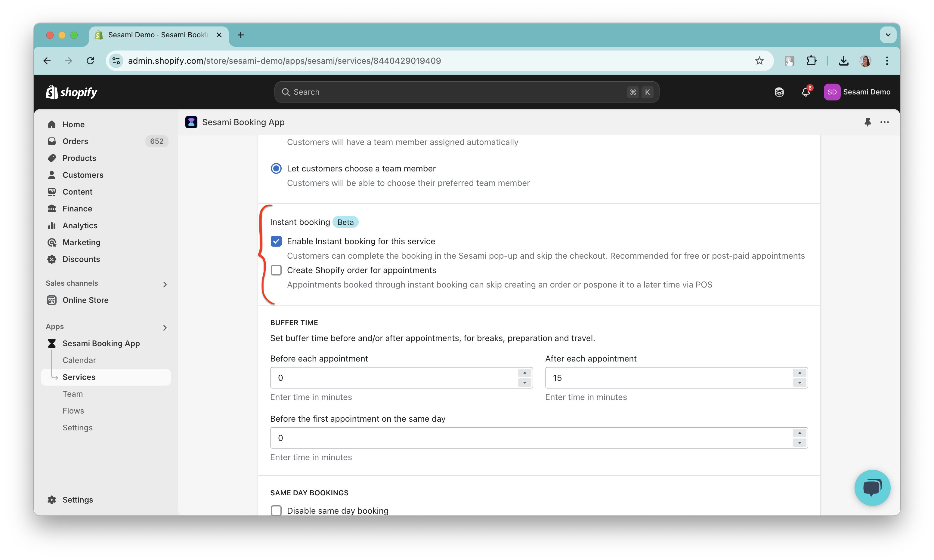Open Chrome profile avatar
This screenshot has height=560, width=934.
coord(865,61)
